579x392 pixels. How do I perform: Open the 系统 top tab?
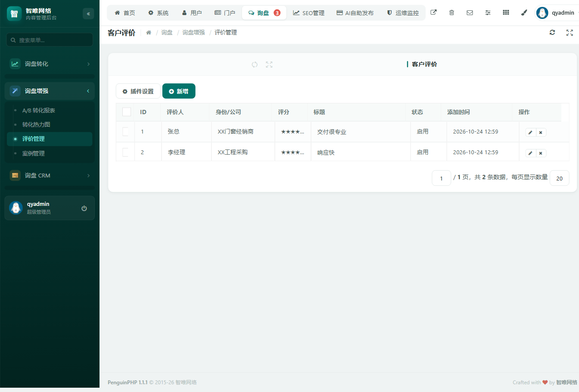159,13
